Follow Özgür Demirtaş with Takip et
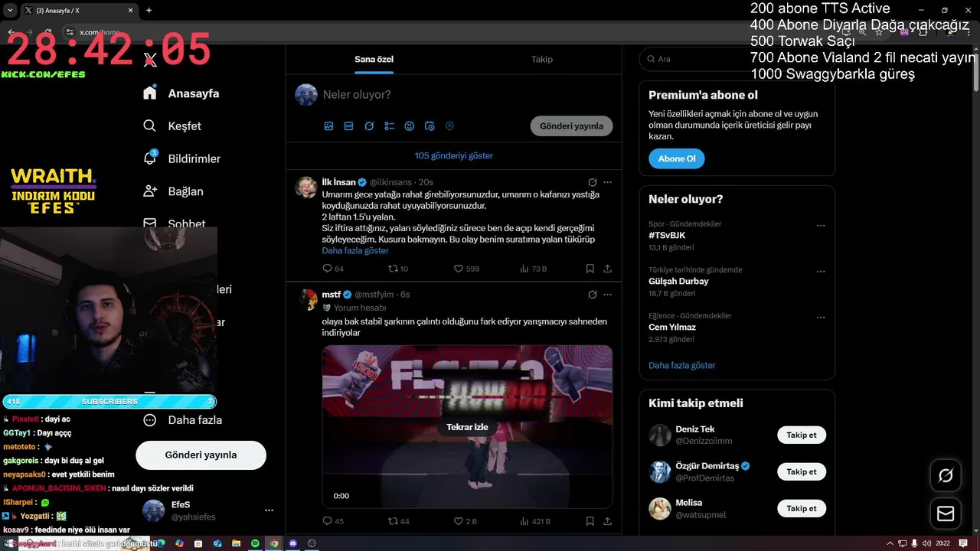This screenshot has height=551, width=980. [x=802, y=471]
